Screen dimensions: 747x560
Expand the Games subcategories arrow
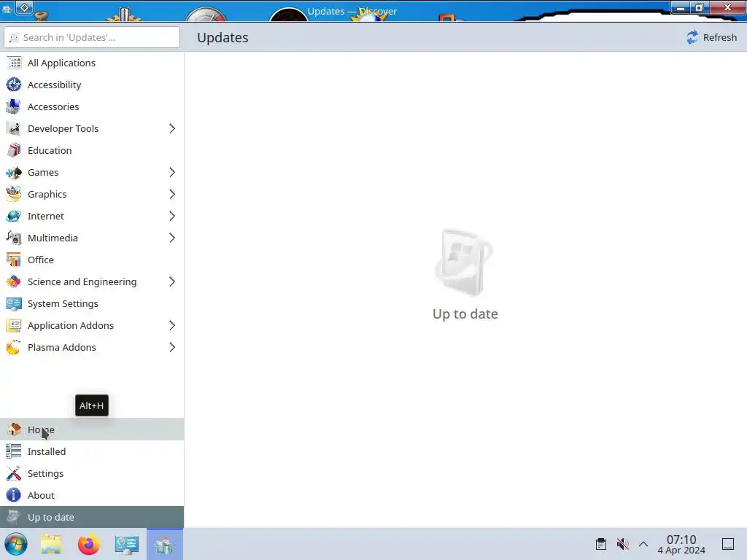tap(172, 172)
